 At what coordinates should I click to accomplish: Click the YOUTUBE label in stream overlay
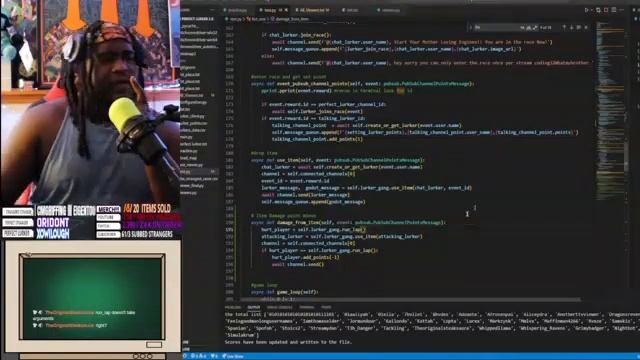(x=109, y=218)
